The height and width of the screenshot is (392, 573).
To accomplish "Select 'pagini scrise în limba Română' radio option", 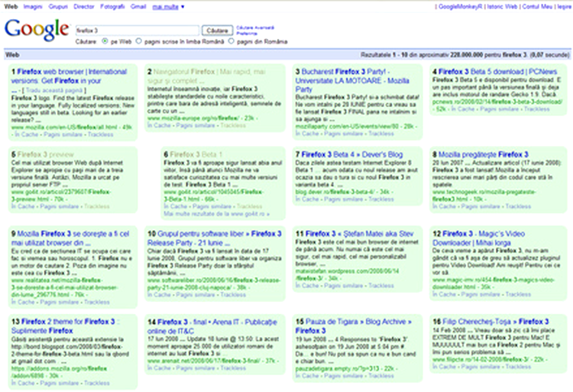I will [138, 41].
